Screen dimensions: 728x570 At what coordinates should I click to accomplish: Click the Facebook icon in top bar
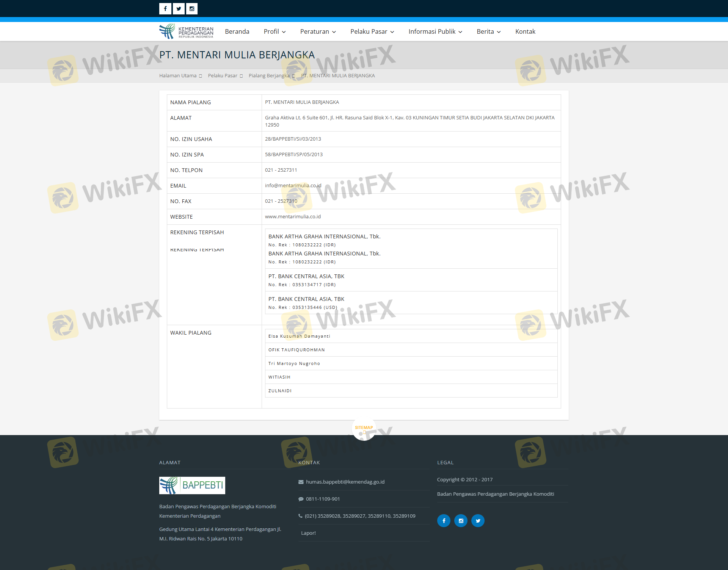pyautogui.click(x=165, y=9)
